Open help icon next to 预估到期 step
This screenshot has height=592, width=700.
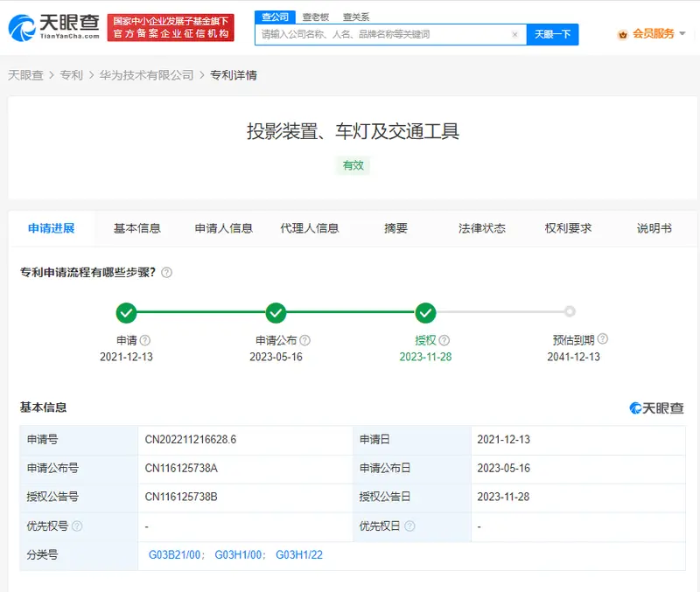coord(603,339)
